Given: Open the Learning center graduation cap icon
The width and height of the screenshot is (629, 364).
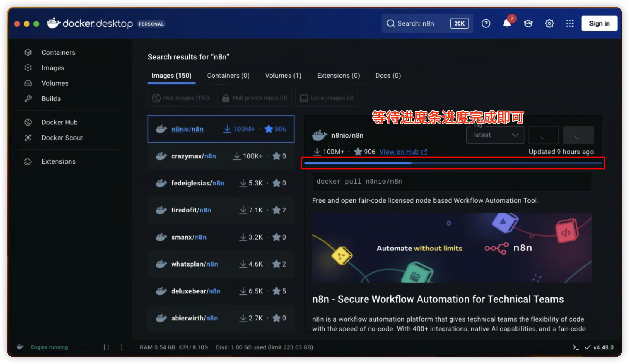Looking at the screenshot, I should pyautogui.click(x=528, y=24).
